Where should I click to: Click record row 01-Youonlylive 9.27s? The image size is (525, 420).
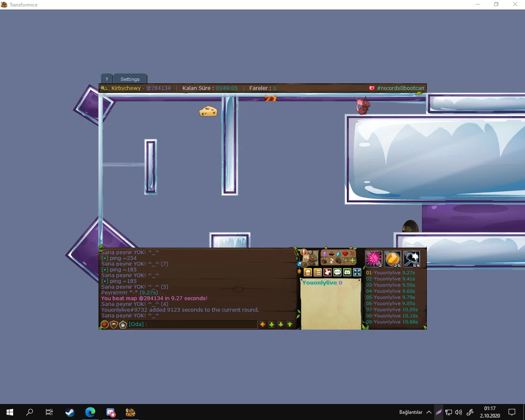point(391,273)
